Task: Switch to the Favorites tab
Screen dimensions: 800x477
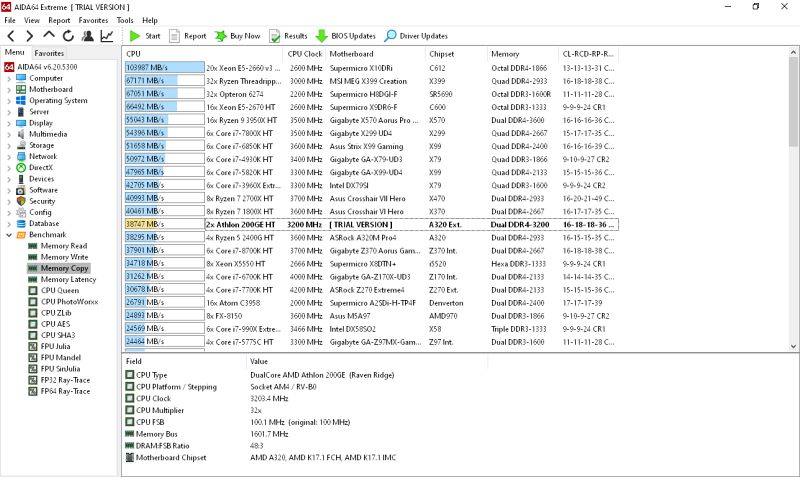Action: (49, 53)
